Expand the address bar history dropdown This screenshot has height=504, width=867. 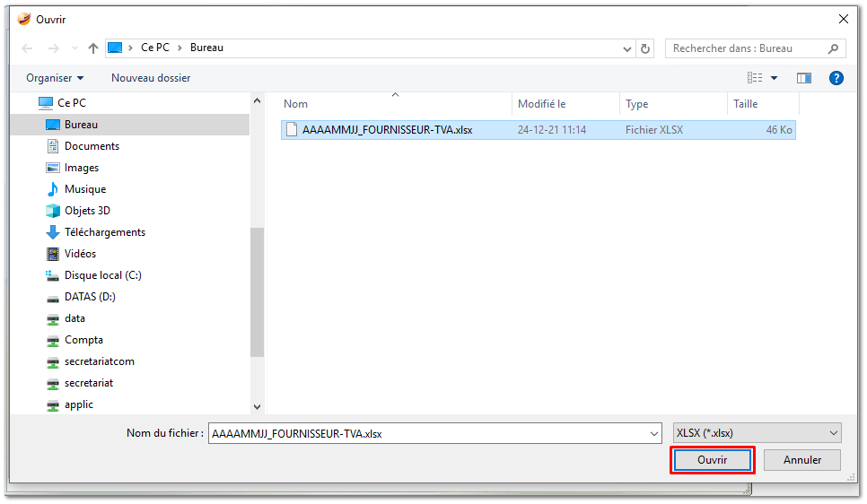(x=627, y=48)
